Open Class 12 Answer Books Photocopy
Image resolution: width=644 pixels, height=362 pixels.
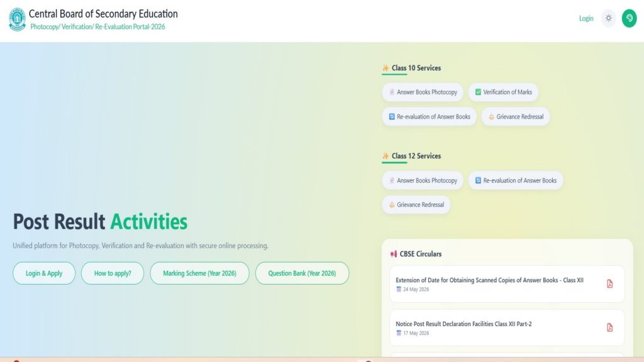(423, 180)
